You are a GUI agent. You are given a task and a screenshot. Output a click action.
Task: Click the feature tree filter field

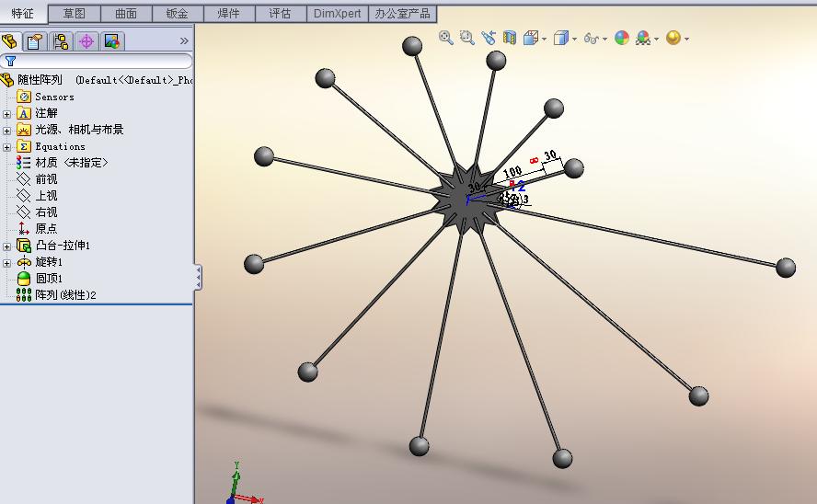tap(97, 61)
